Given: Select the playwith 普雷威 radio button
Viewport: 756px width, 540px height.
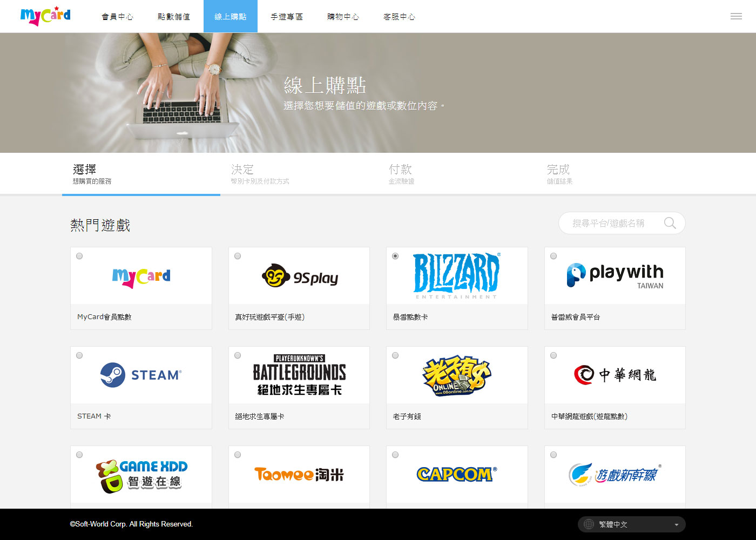Looking at the screenshot, I should click(553, 256).
